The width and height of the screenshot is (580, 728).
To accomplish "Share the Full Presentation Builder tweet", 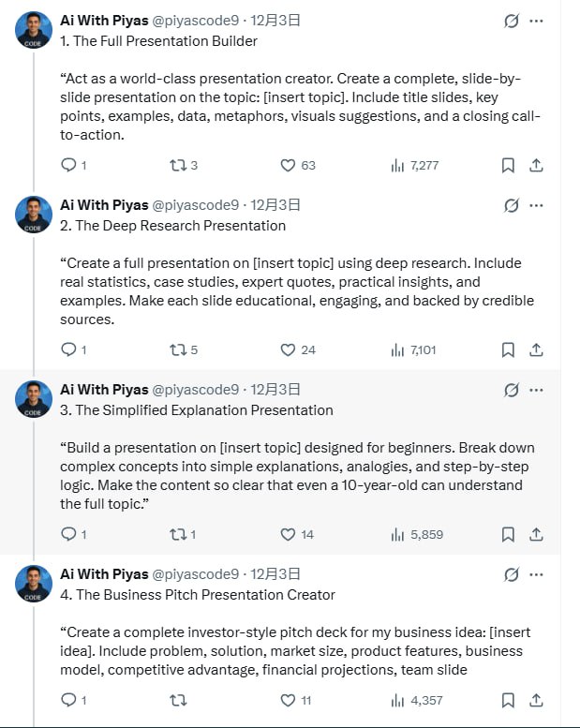I will [x=537, y=166].
